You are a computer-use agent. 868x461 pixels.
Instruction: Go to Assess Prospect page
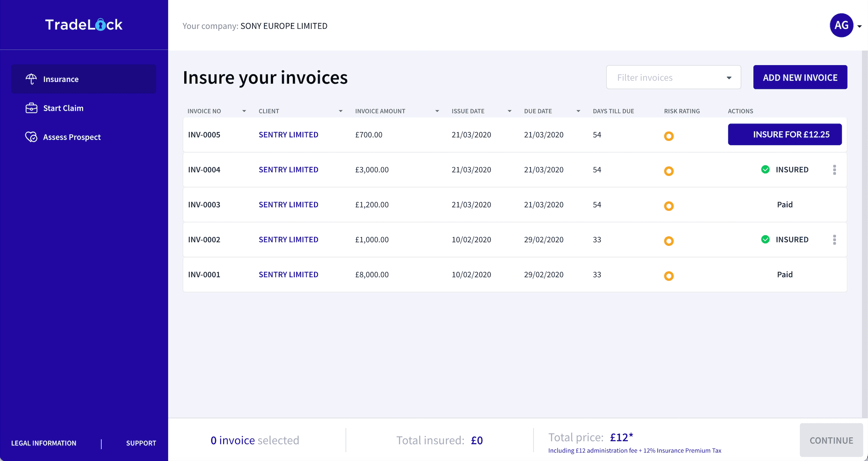[x=72, y=137]
